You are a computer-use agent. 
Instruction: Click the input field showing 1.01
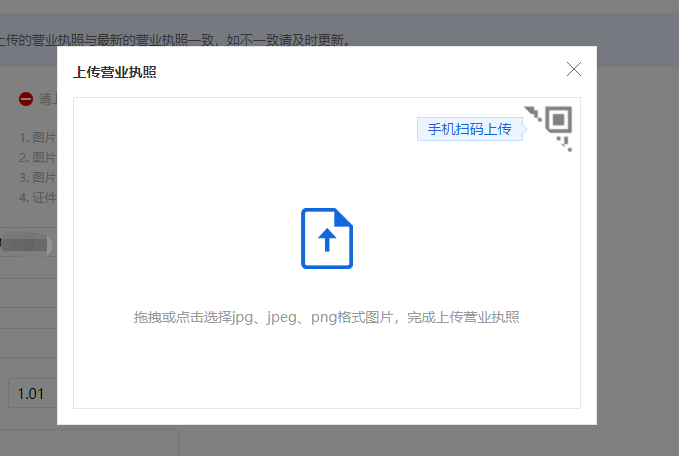coord(32,394)
